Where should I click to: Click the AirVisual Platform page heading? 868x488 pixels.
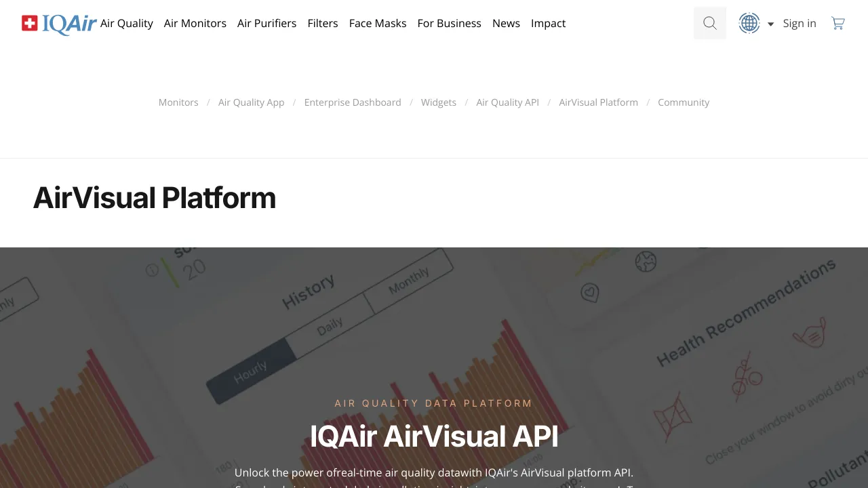click(x=155, y=198)
